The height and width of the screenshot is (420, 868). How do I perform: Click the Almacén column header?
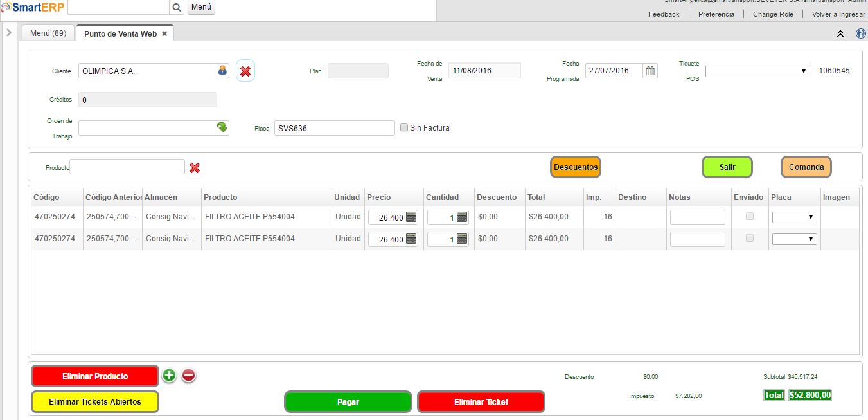coord(172,197)
